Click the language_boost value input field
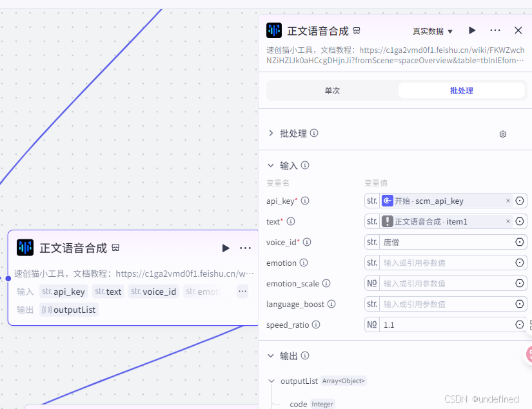 (446, 304)
